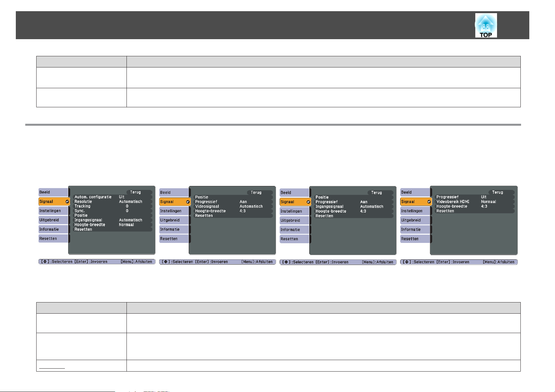This screenshot has height=392, width=555.
Task: Select Videosignaal row
Action: click(x=233, y=206)
